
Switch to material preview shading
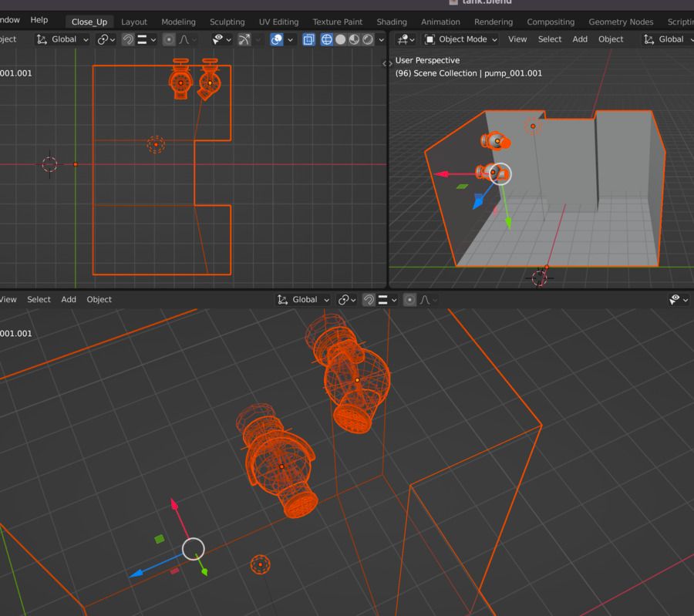point(354,39)
